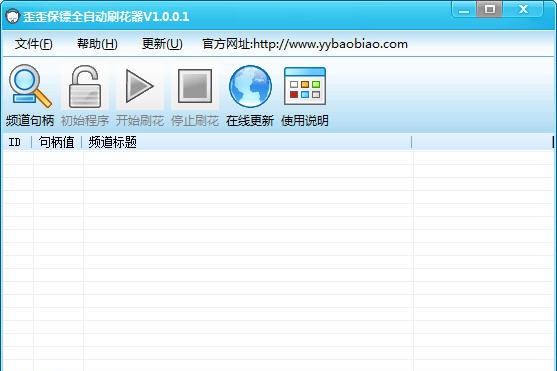Click the 频道句柄 magnifier icon
The width and height of the screenshot is (557, 371).
click(30, 86)
